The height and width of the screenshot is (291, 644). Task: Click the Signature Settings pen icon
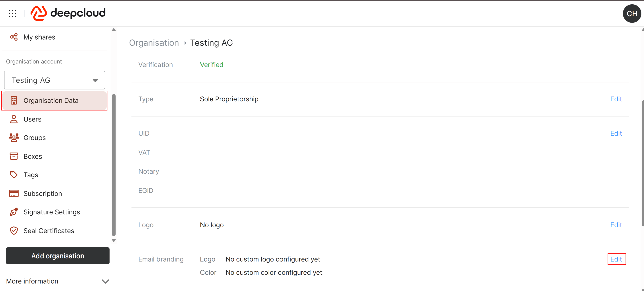(x=14, y=212)
